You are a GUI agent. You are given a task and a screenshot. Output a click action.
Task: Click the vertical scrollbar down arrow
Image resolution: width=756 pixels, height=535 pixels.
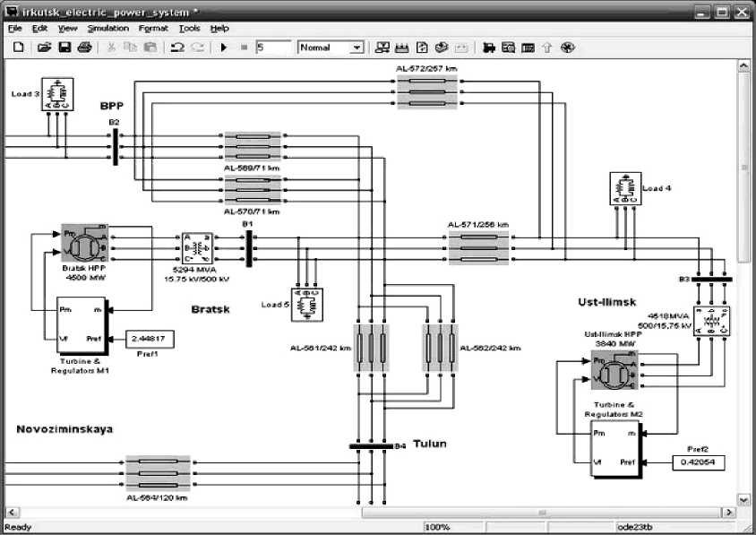(x=743, y=500)
